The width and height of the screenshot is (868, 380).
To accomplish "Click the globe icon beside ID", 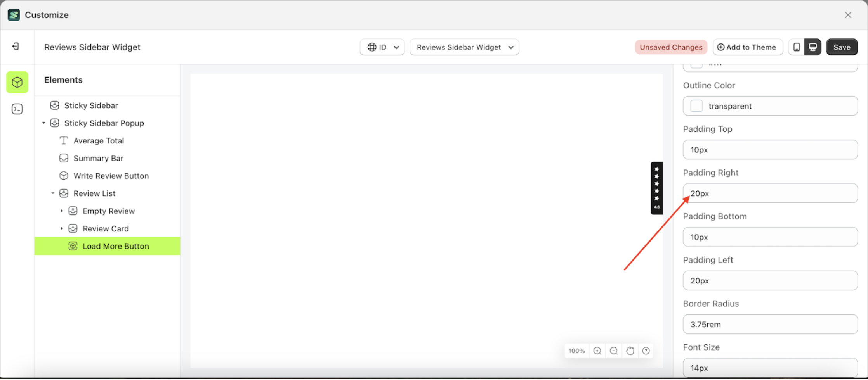I will [x=372, y=47].
